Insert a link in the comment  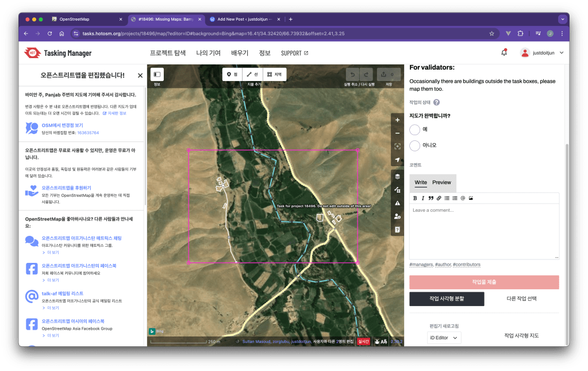tap(439, 198)
